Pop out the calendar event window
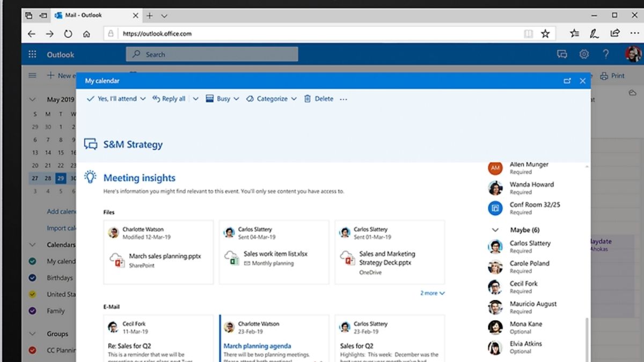644x362 pixels. (567, 81)
